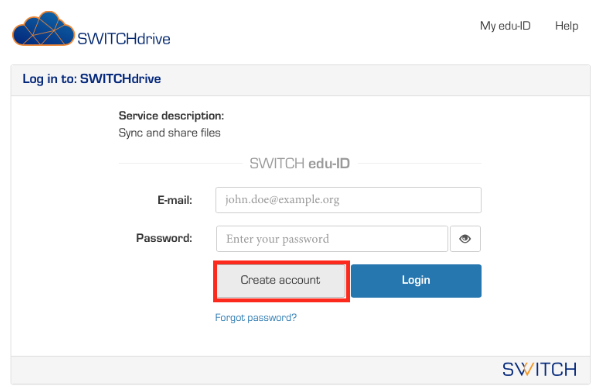Click the divider line left of SWITCH edu-ID
Screen dimensions: 605x392
(x=181, y=164)
